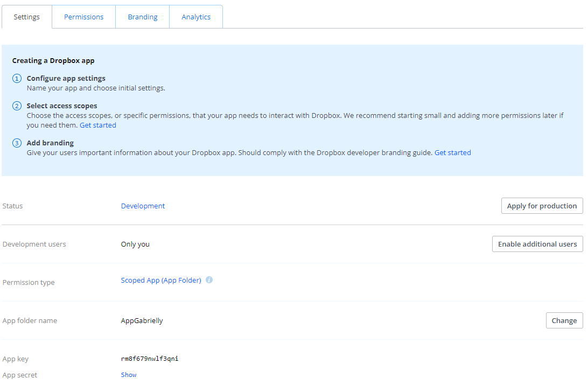Click the AppGabrielly folder name text

[x=142, y=320]
